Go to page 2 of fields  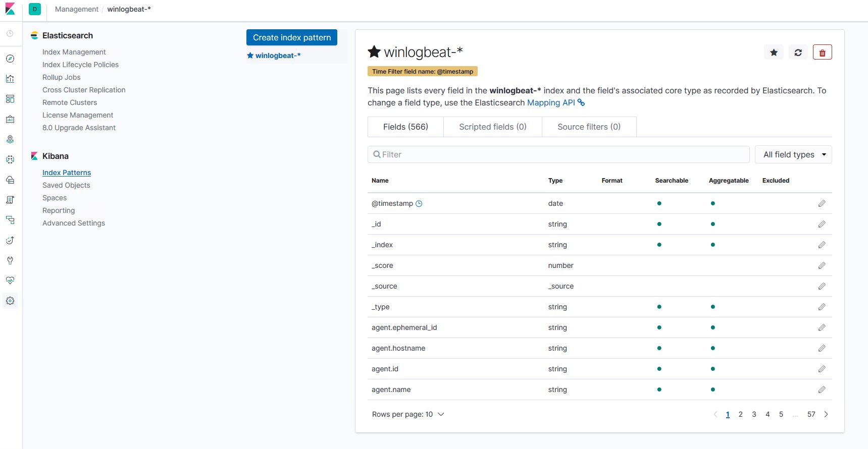[740, 414]
